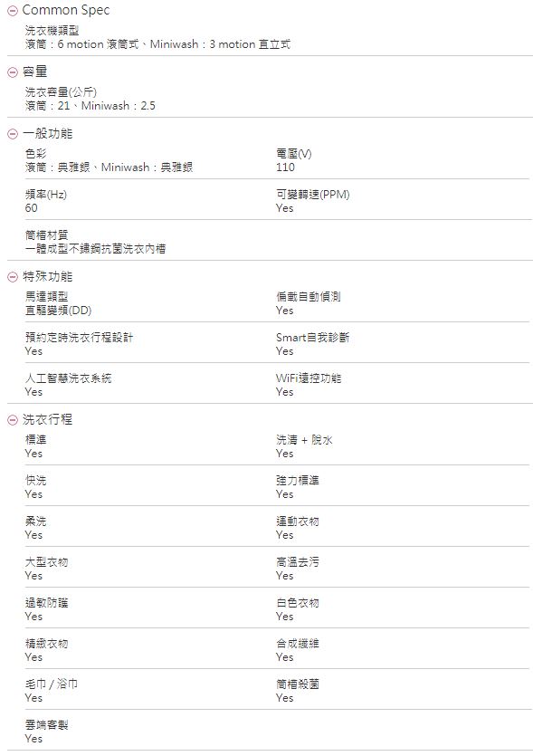Click the 雲端客製 wash program label
Viewport: 533px width, 756px height.
(47, 724)
